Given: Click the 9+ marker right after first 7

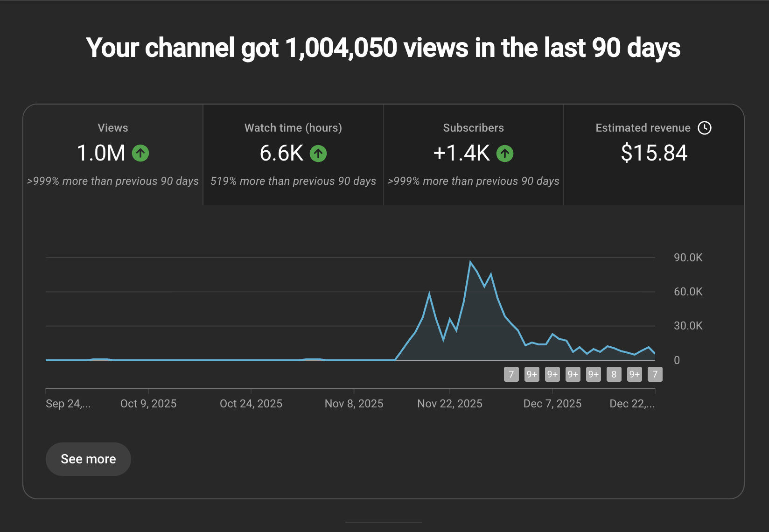Looking at the screenshot, I should [x=531, y=374].
